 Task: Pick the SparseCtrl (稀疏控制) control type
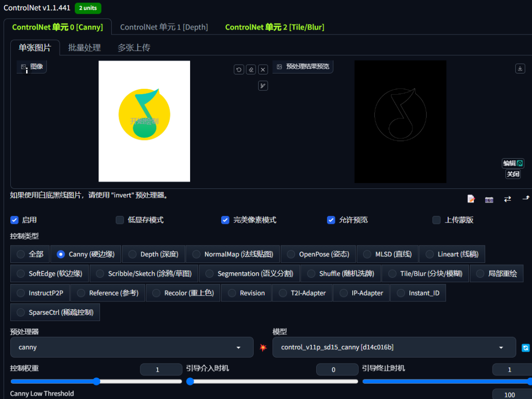click(x=55, y=312)
